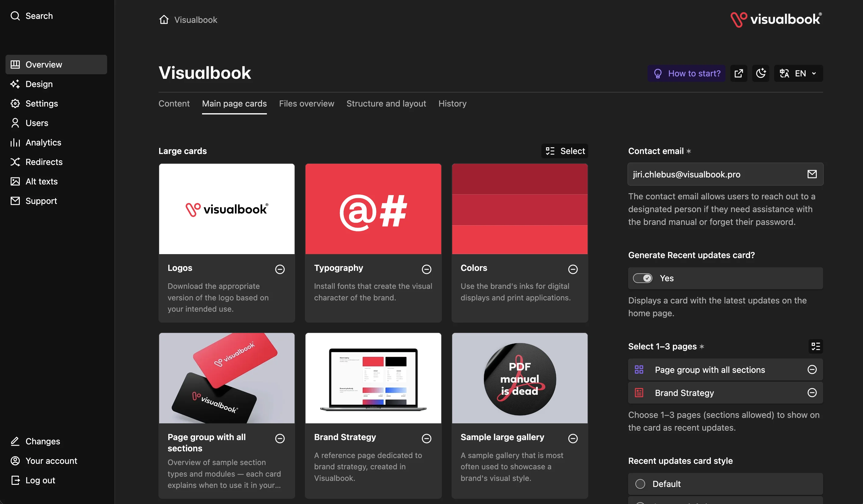Click business cards thumbnail image
Image resolution: width=863 pixels, height=504 pixels.
coord(227,378)
